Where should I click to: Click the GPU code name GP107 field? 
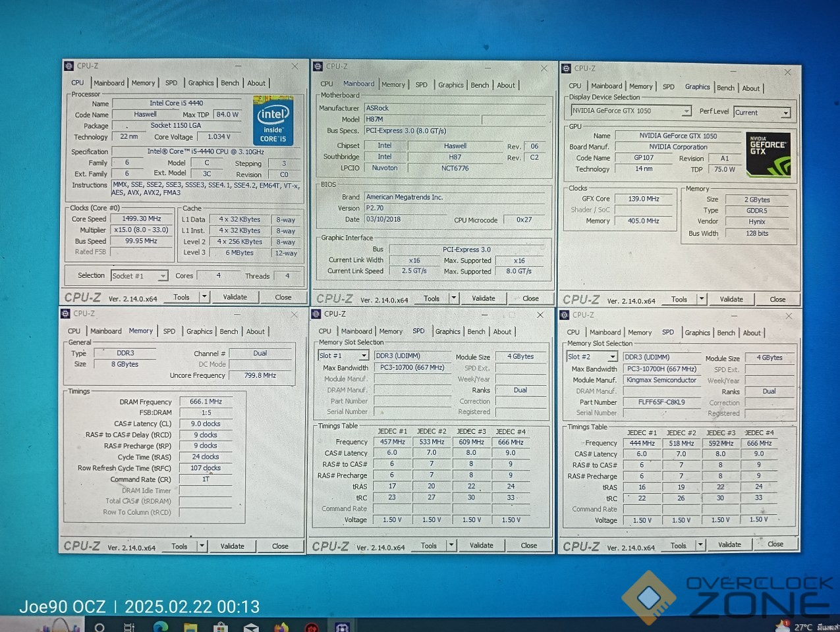(x=644, y=158)
